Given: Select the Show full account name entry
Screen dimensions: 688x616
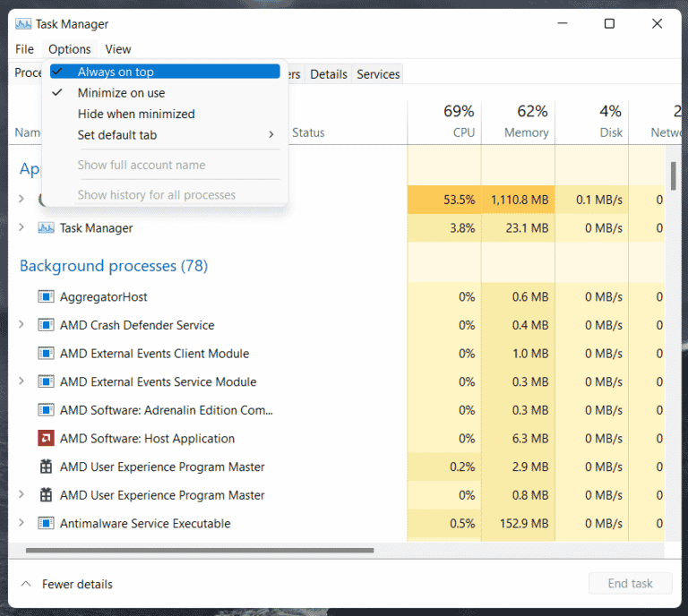Looking at the screenshot, I should pos(165,165).
